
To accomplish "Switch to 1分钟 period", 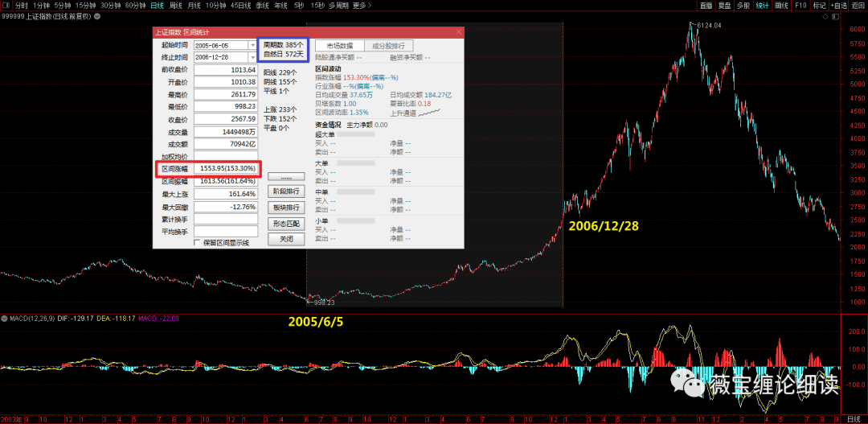I will coord(40,5).
